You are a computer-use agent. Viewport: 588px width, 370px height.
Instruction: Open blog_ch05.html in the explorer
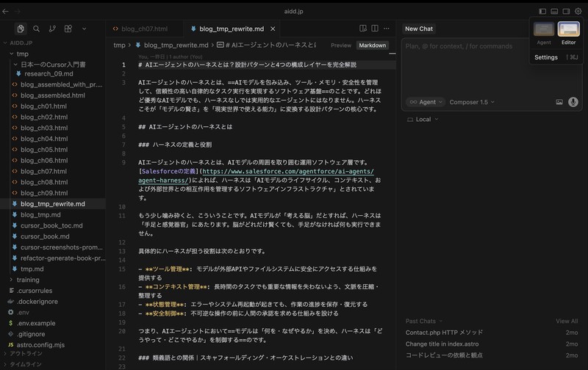[x=44, y=150]
